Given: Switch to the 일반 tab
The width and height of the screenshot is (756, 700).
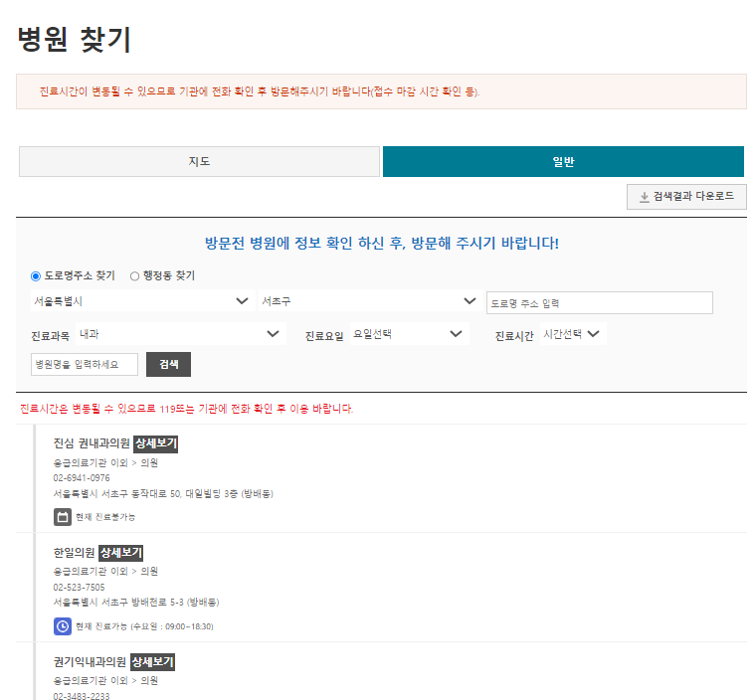Looking at the screenshot, I should (563, 161).
